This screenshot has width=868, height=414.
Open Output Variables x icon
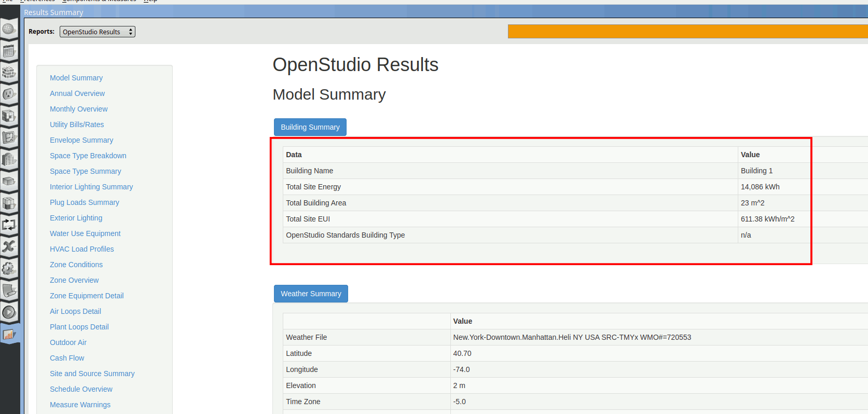pyautogui.click(x=9, y=246)
